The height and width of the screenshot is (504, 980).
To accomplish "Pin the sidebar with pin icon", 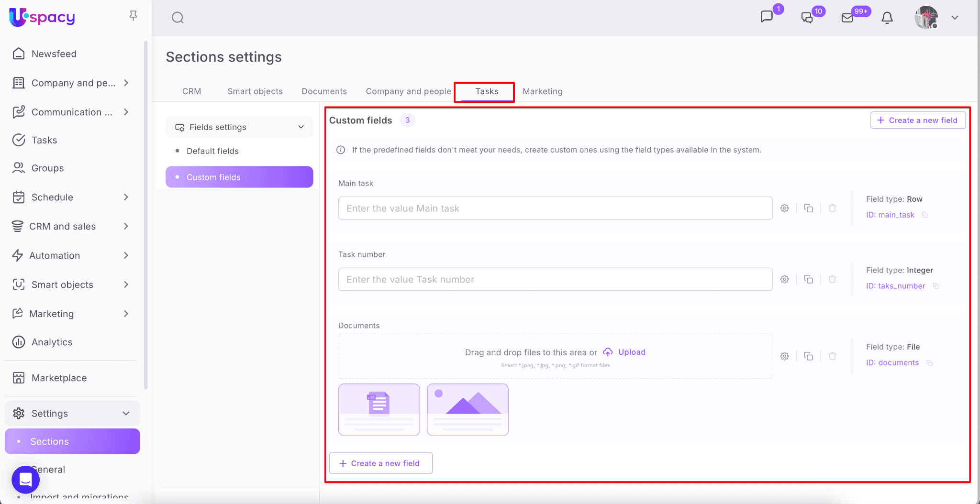I will (133, 16).
